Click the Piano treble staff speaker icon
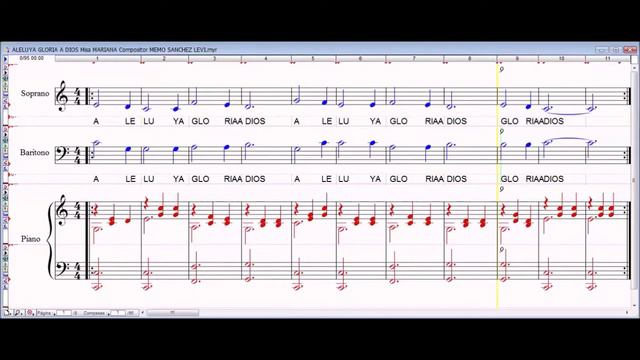 point(6,198)
